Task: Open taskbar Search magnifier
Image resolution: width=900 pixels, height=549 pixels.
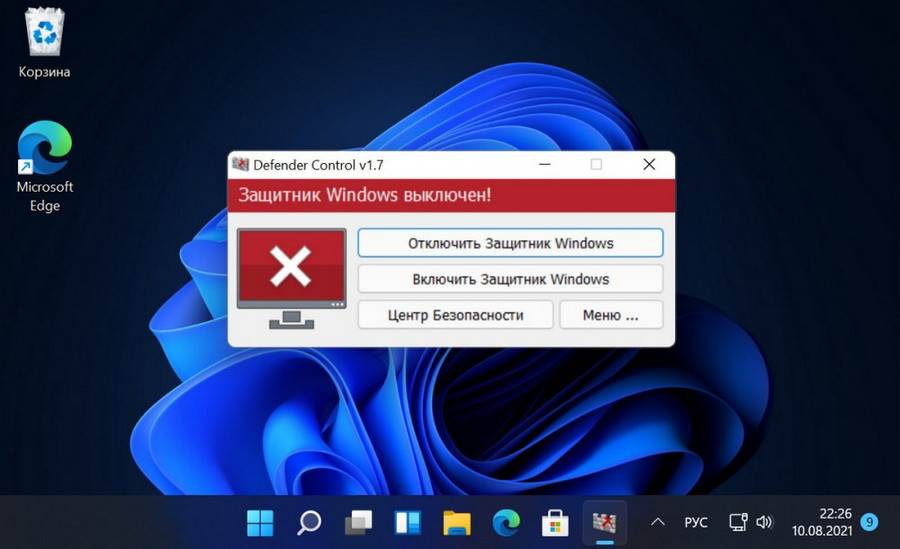Action: [x=309, y=522]
